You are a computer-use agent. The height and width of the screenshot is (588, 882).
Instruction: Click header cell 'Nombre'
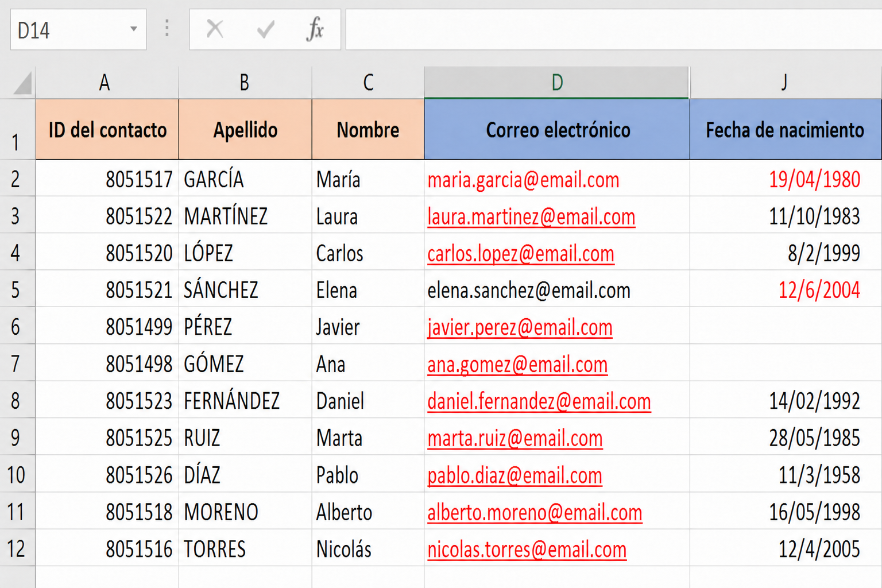click(368, 130)
